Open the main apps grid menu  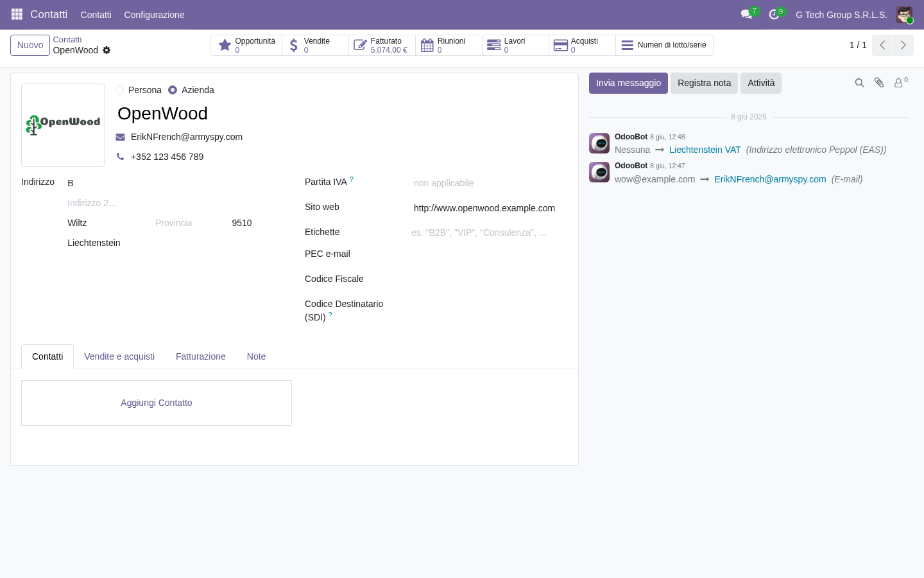click(17, 14)
